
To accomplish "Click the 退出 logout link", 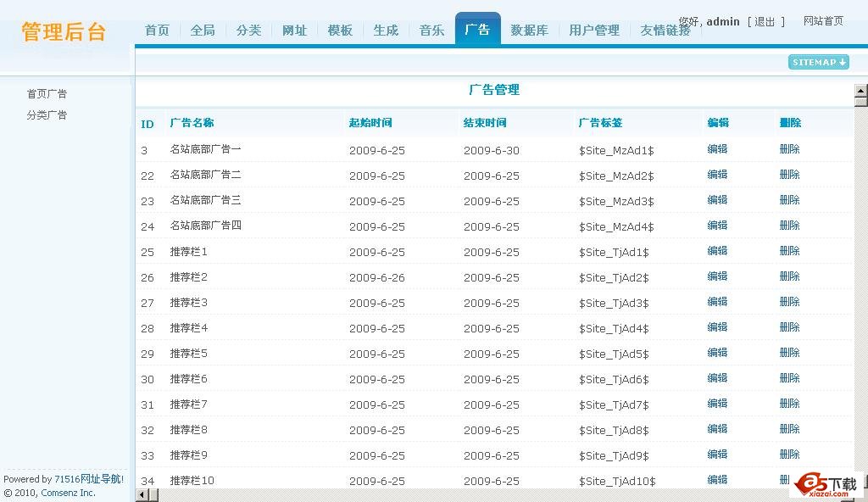I will [x=765, y=22].
